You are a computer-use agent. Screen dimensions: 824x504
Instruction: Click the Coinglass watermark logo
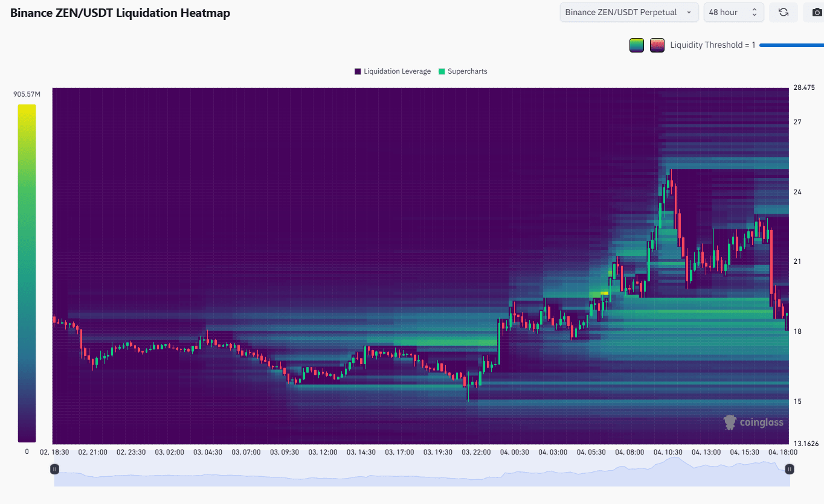click(x=753, y=423)
